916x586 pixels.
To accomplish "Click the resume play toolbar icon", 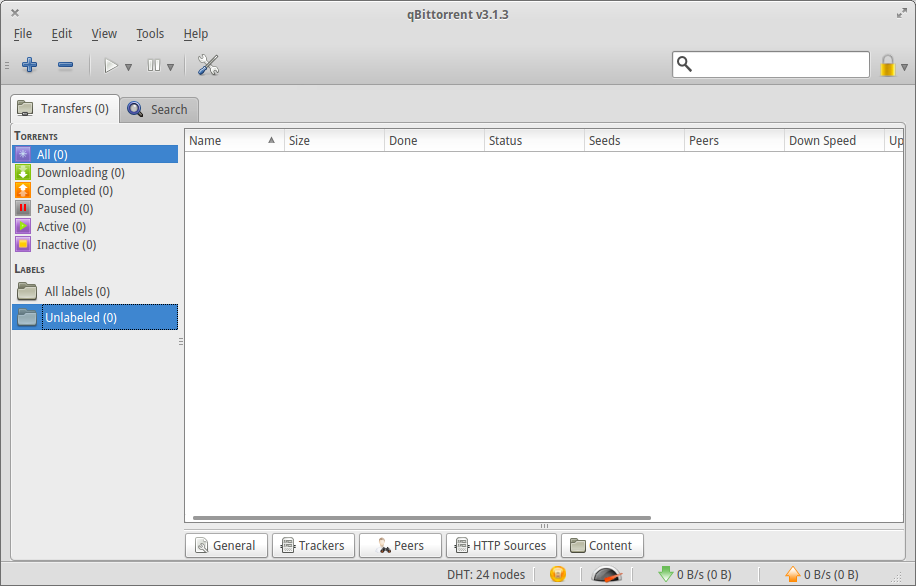I will click(x=110, y=65).
